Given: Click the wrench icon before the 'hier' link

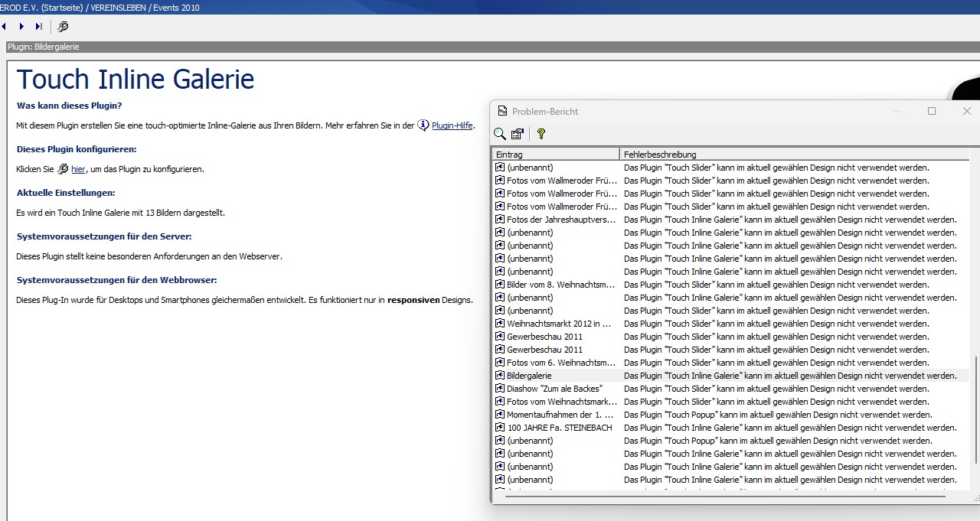Looking at the screenshot, I should [63, 169].
